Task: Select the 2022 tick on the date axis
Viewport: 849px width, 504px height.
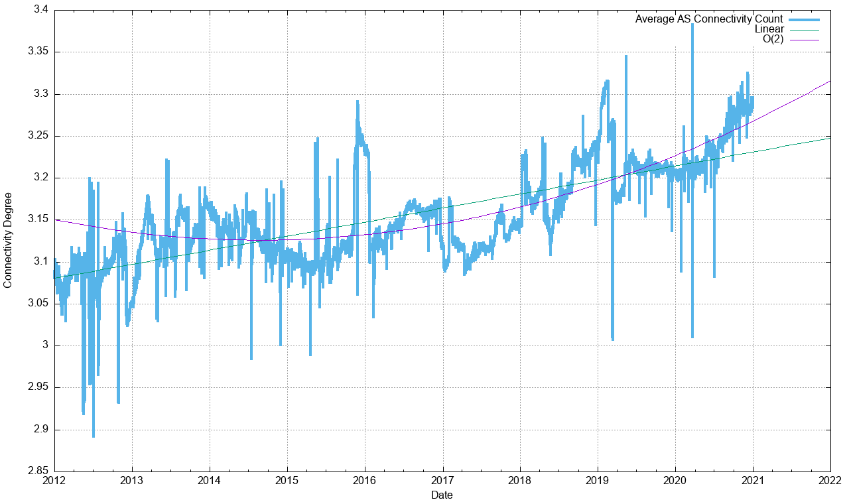Action: point(830,480)
